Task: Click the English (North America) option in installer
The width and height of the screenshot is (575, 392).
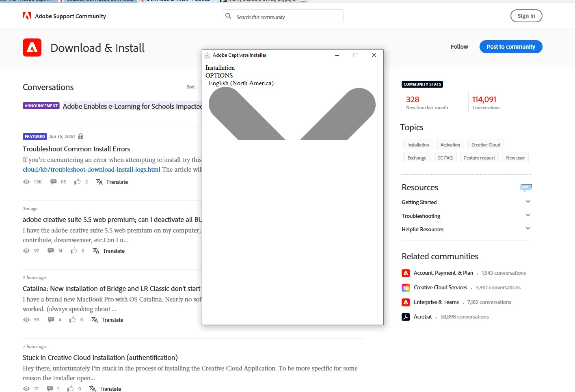Action: [x=241, y=83]
